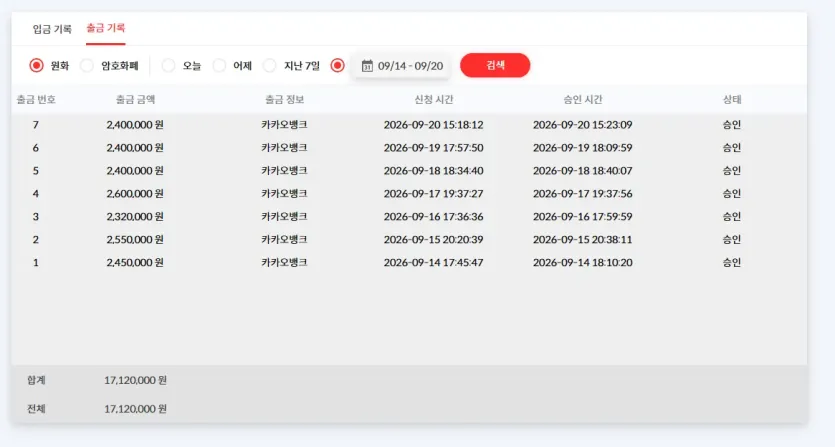
Task: Click request time 2026-09-15 20:20:39
Action: [x=433, y=239]
